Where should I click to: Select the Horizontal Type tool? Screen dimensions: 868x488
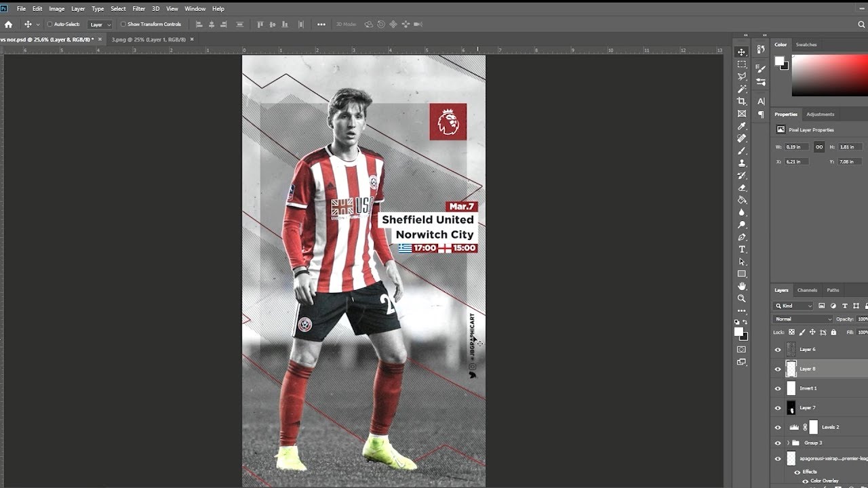742,249
